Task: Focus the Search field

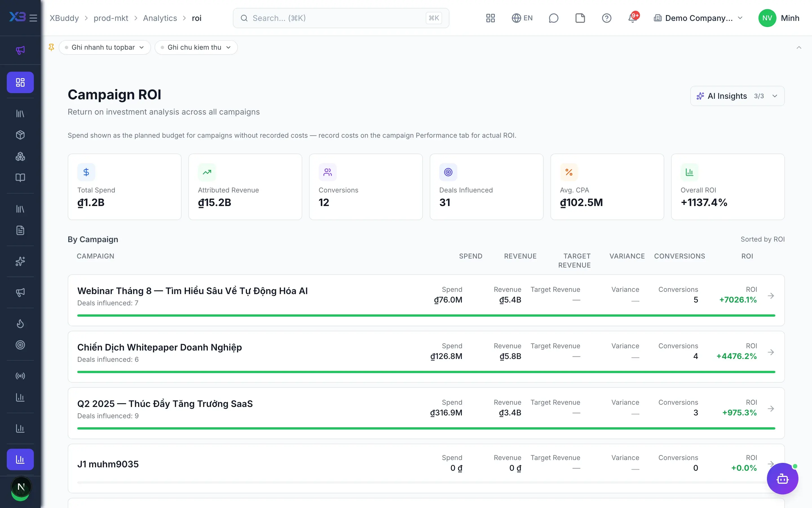Action: pos(341,18)
